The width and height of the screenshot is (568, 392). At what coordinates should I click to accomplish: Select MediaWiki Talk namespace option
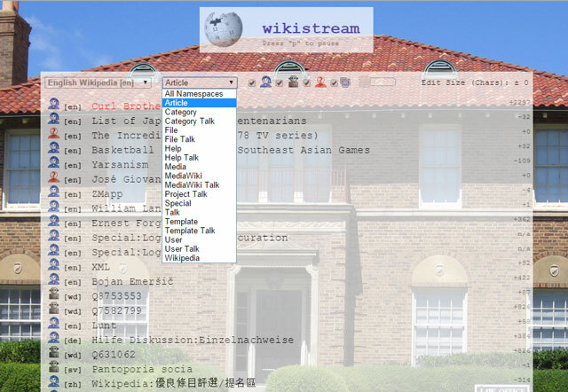tap(199, 185)
